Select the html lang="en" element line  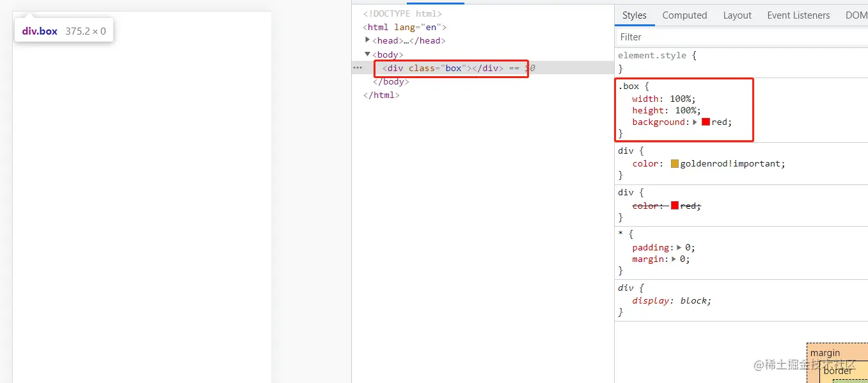click(x=404, y=27)
